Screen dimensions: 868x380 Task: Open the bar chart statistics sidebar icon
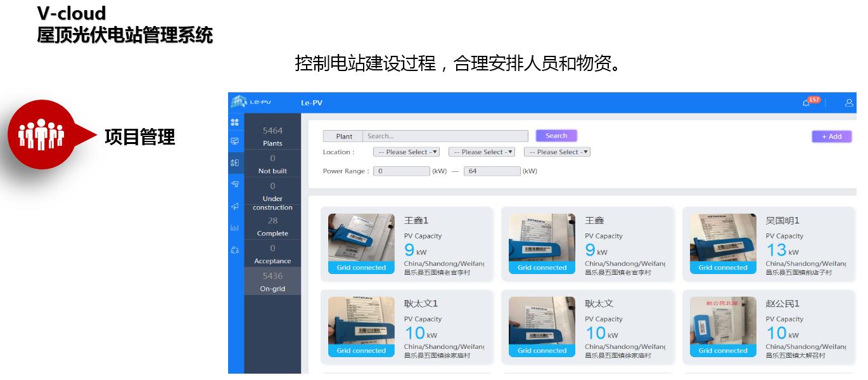click(x=235, y=228)
